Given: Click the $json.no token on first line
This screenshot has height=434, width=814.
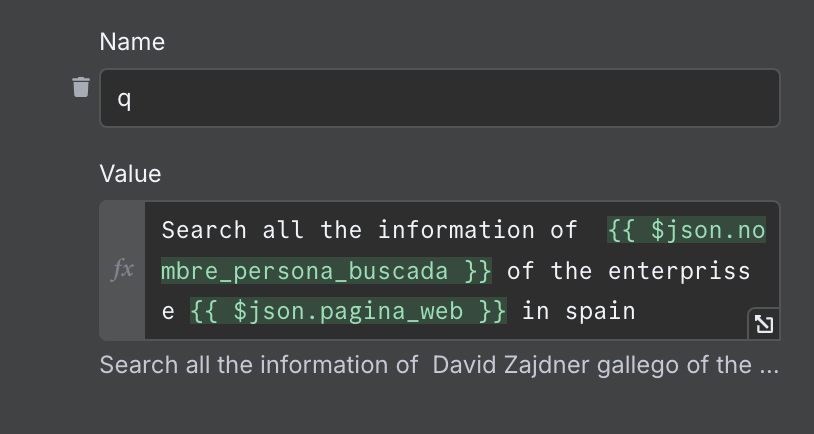Looking at the screenshot, I should [686, 230].
